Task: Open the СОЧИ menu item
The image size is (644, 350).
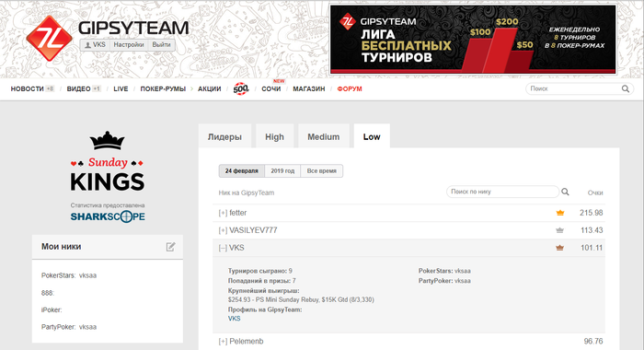Action: coord(271,88)
